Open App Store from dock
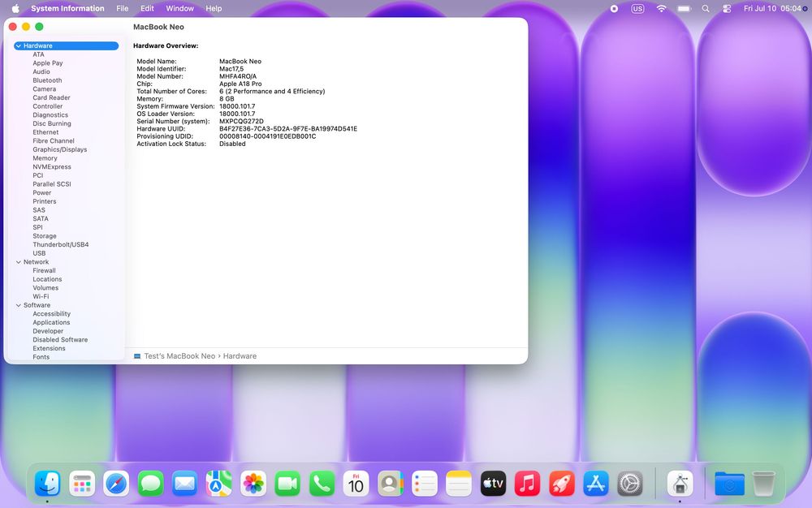The width and height of the screenshot is (812, 508). point(595,484)
